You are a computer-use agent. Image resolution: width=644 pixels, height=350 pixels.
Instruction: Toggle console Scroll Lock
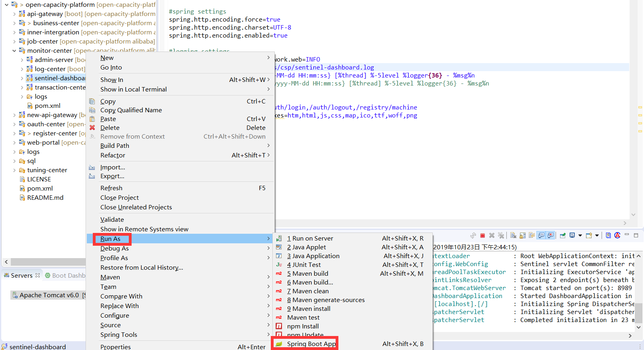[x=522, y=235]
